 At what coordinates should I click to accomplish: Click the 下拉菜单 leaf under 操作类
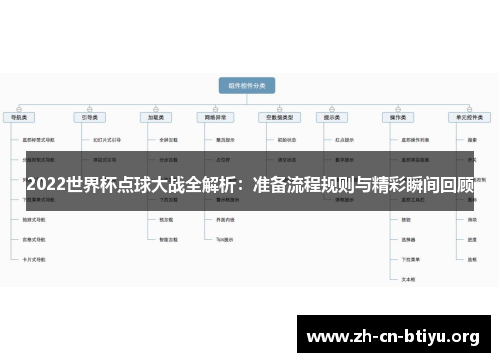point(411,260)
